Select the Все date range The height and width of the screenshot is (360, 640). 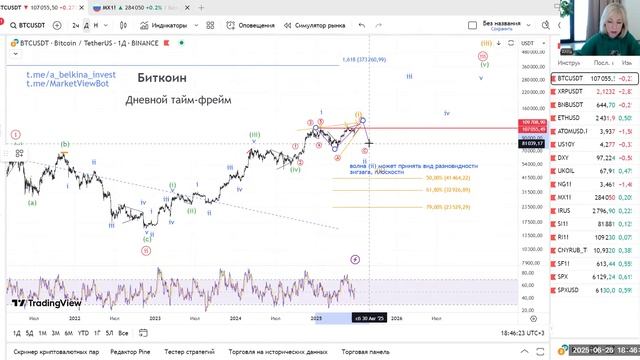(123, 333)
